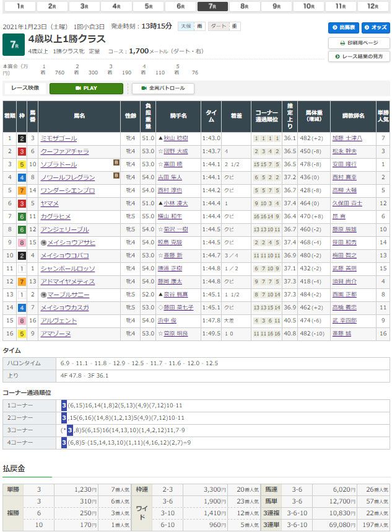Click highlighted number 3 in 1コーナー row

point(64,404)
